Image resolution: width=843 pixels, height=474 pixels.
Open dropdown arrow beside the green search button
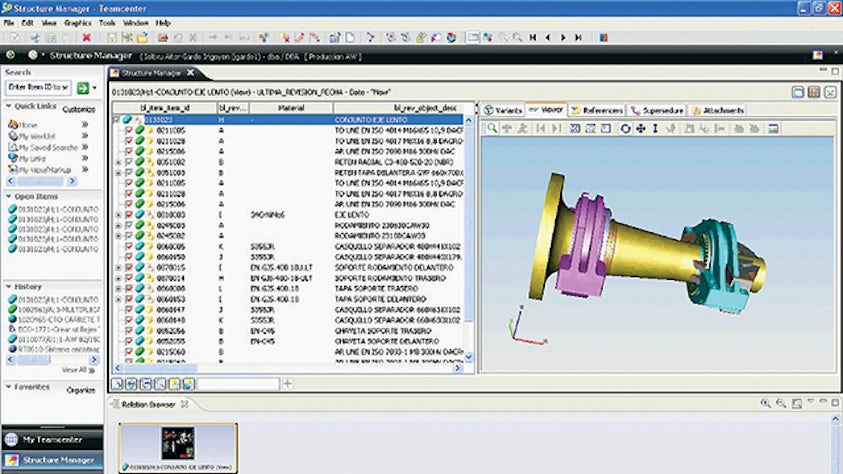click(95, 88)
